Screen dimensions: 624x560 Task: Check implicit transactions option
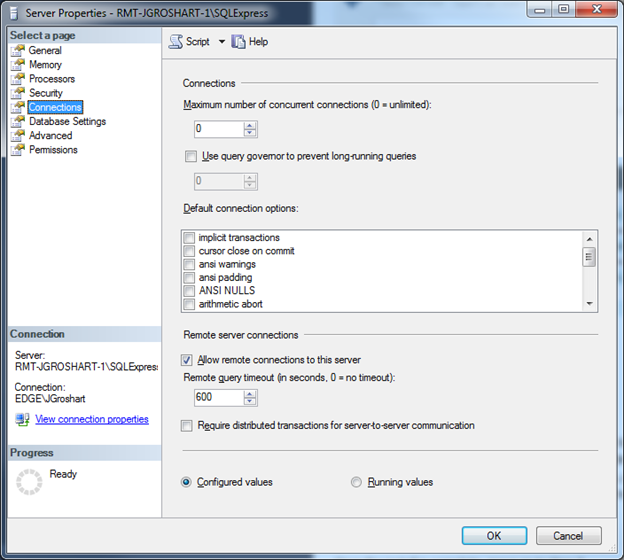[189, 238]
